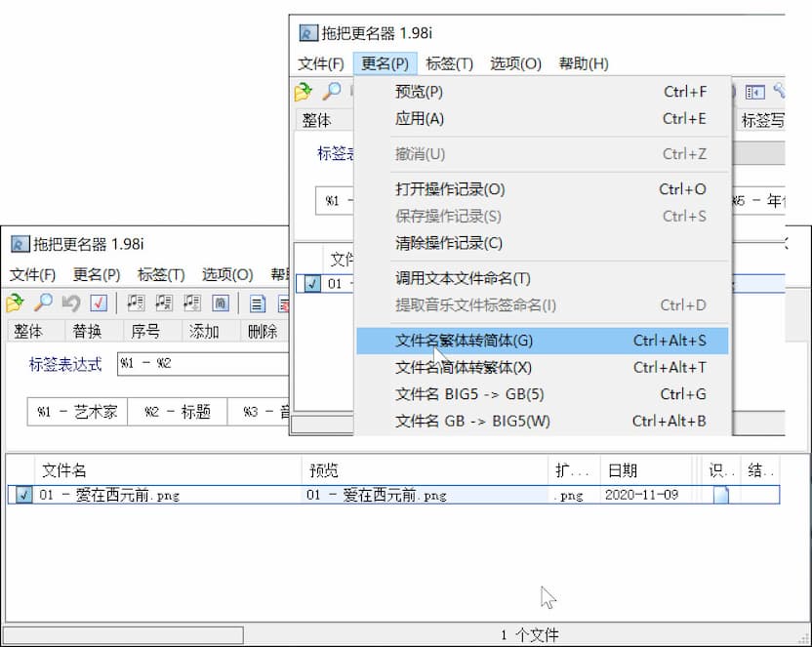Switch to the 替换 tab
812x647 pixels.
(x=87, y=331)
